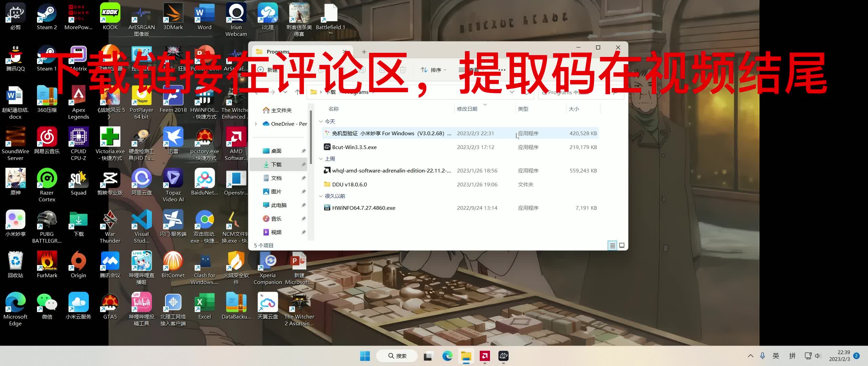
Task: Open the BitComet desktop icon
Action: [173, 264]
